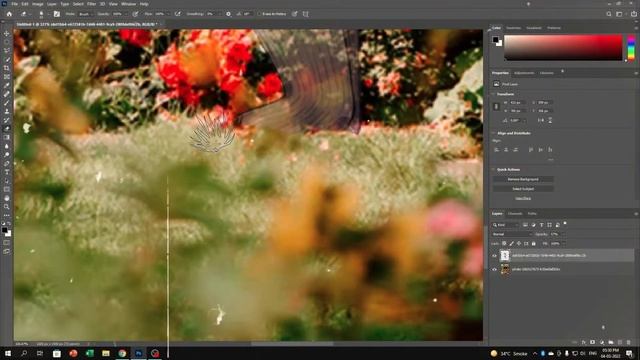Hide the bottom layer via its eye icon
The image size is (640, 360).
(x=494, y=269)
